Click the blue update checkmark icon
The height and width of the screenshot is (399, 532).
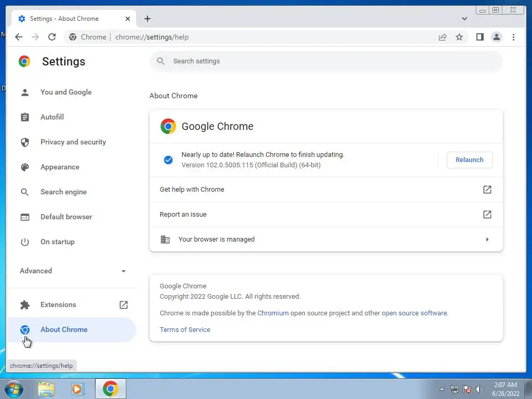pyautogui.click(x=168, y=160)
